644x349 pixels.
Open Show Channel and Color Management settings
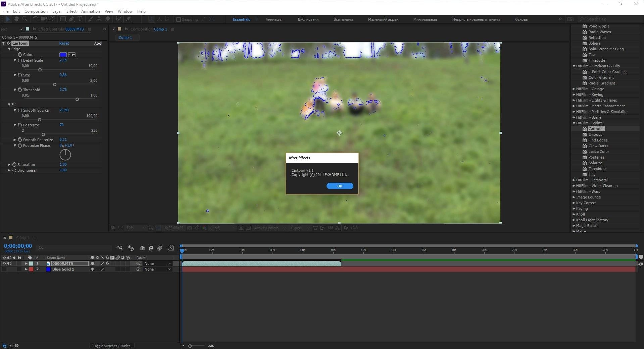[204, 228]
